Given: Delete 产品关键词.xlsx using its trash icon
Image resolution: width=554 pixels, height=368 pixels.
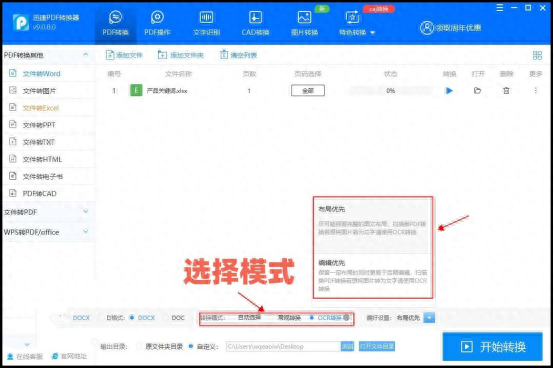Looking at the screenshot, I should coord(506,91).
